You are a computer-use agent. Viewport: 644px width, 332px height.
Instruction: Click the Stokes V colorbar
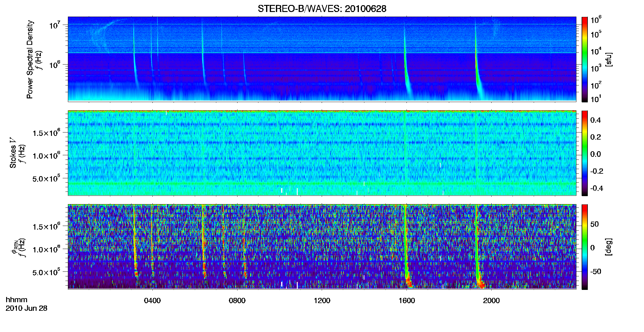585,153
